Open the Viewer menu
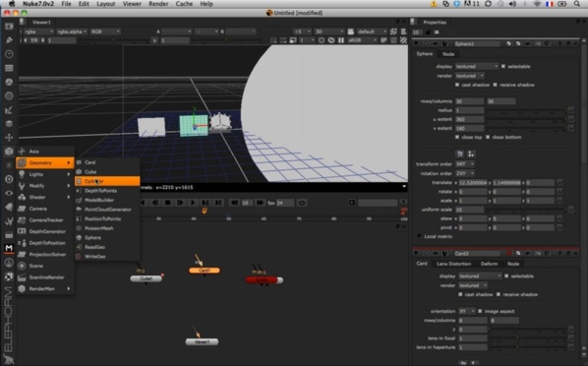588x366 pixels. pyautogui.click(x=132, y=4)
